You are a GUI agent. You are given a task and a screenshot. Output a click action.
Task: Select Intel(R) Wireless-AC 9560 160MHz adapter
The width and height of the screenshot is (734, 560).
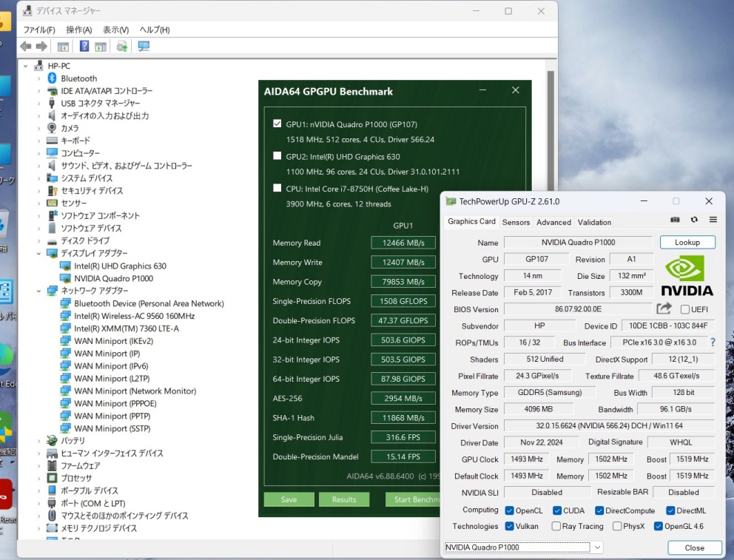[135, 316]
